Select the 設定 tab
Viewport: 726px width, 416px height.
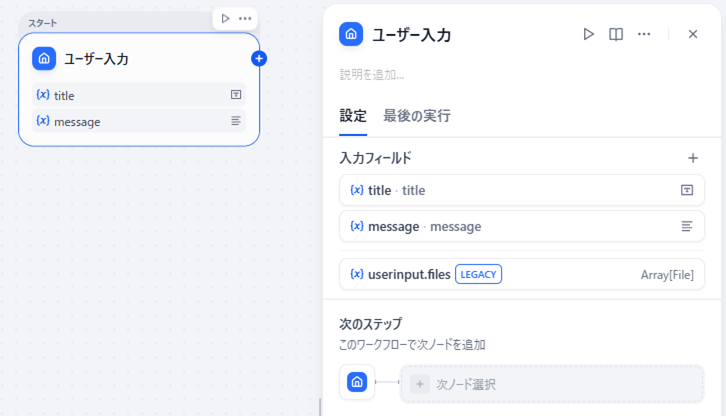coord(353,116)
